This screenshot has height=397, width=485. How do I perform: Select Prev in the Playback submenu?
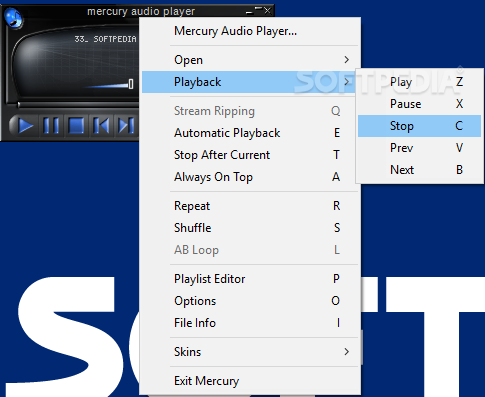pos(419,148)
